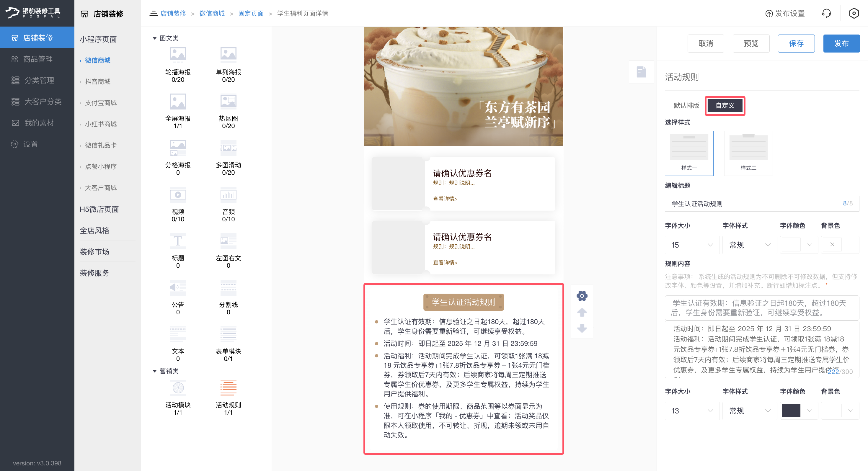Click the 保存 save button
This screenshot has height=471, width=868.
coord(796,43)
